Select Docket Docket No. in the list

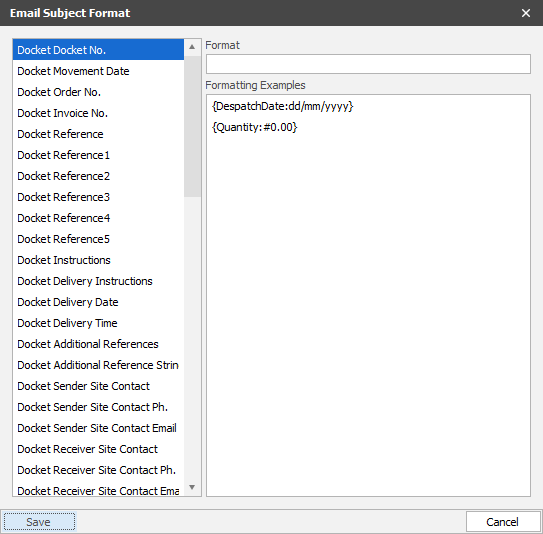pyautogui.click(x=98, y=50)
